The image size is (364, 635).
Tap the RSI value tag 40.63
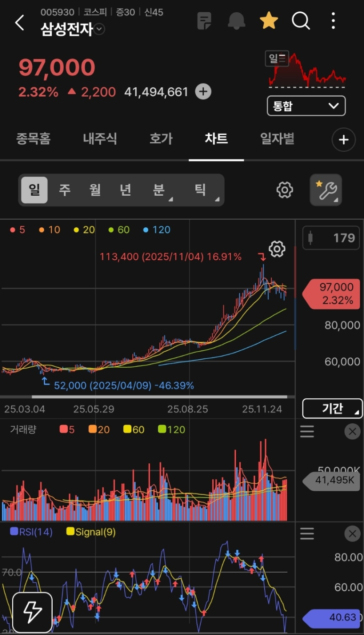tap(332, 618)
